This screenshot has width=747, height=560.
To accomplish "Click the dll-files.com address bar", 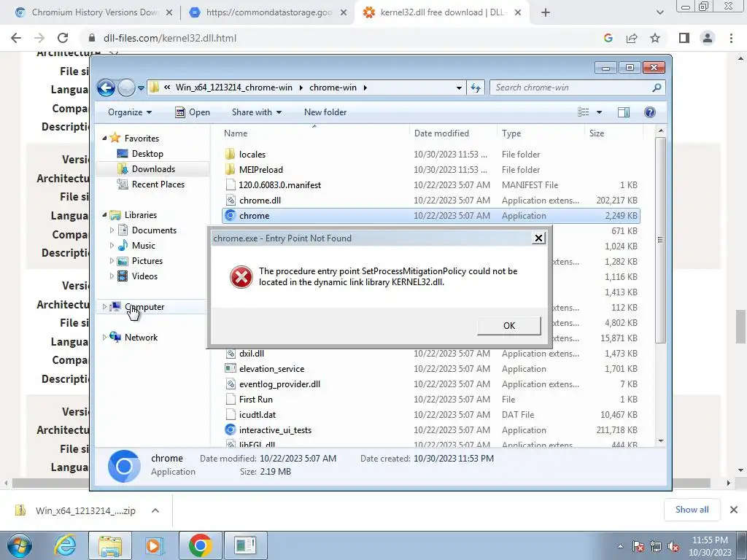I will tap(343, 38).
